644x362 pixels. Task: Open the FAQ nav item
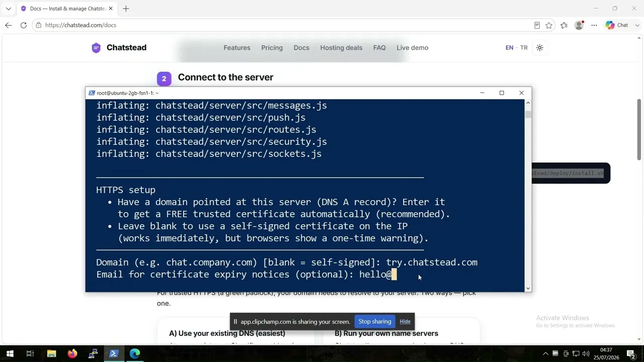379,48
